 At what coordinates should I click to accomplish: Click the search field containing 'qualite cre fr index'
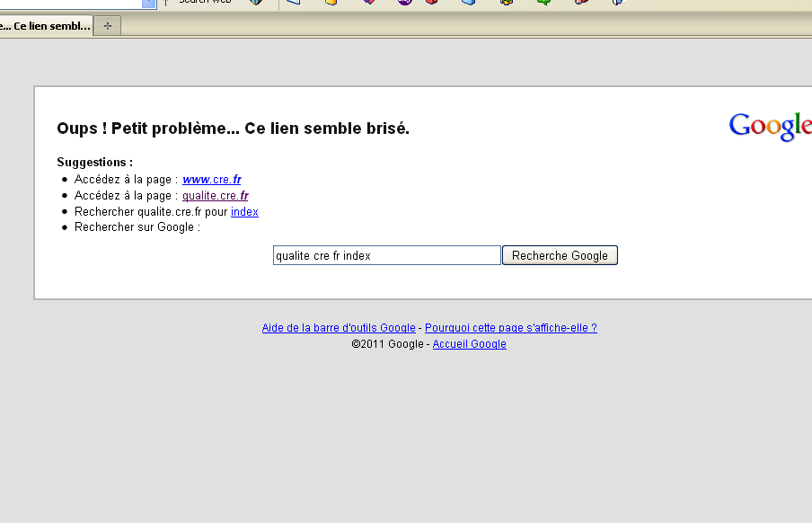pyautogui.click(x=387, y=255)
